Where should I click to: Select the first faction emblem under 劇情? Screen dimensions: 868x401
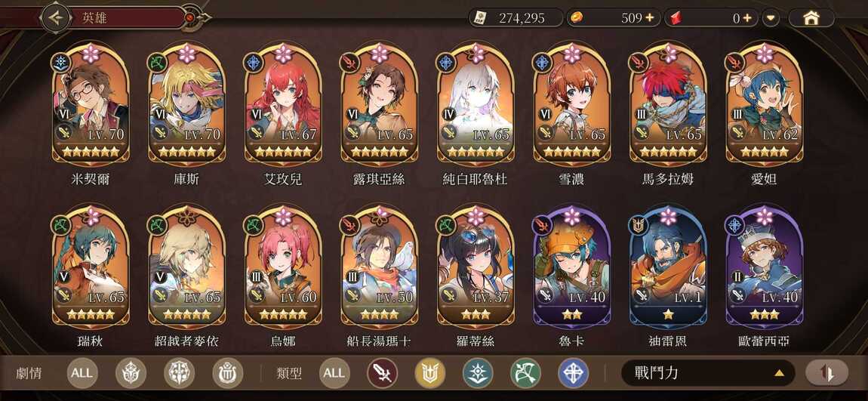[x=131, y=373]
